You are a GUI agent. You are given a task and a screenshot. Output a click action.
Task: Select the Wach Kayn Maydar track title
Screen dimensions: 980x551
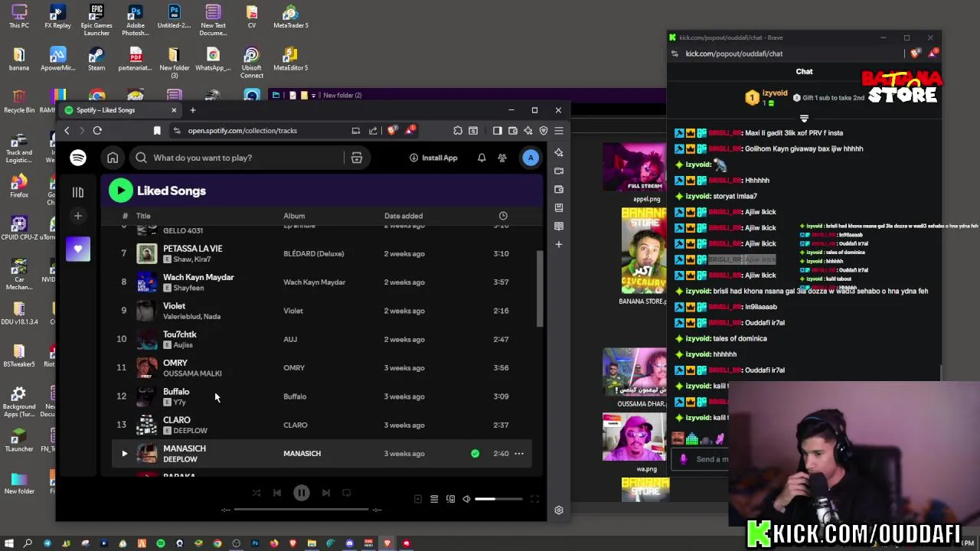click(x=198, y=277)
